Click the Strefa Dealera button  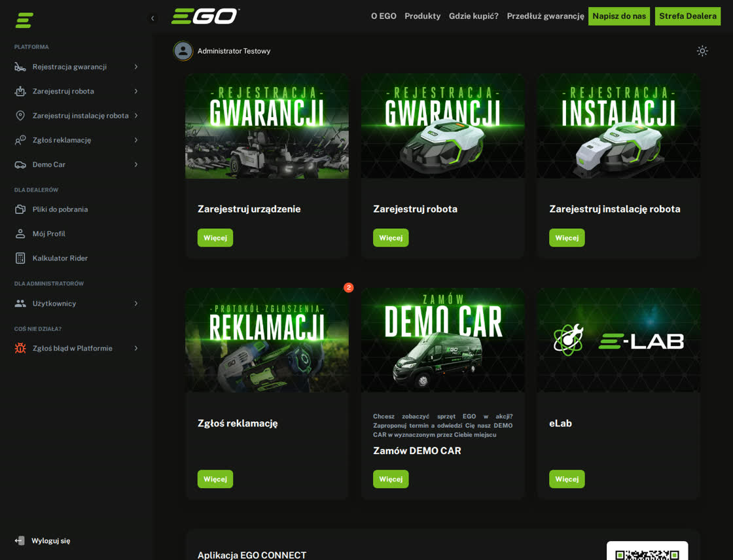tap(688, 16)
